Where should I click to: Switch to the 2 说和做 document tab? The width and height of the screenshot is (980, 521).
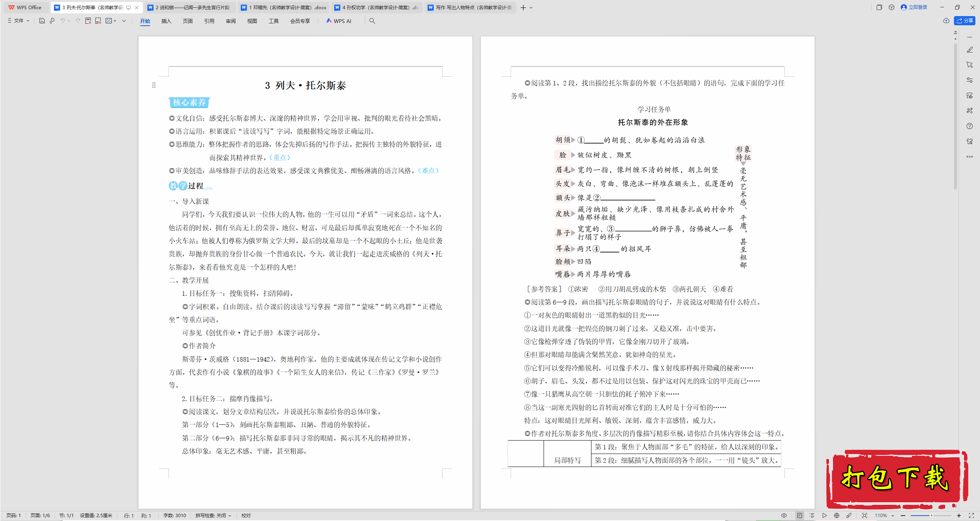[190, 7]
